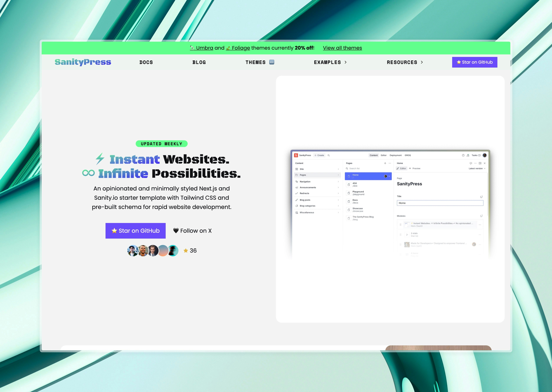
Task: Open the three-dots menu for Hero (SaaS)
Action: (x=480, y=225)
